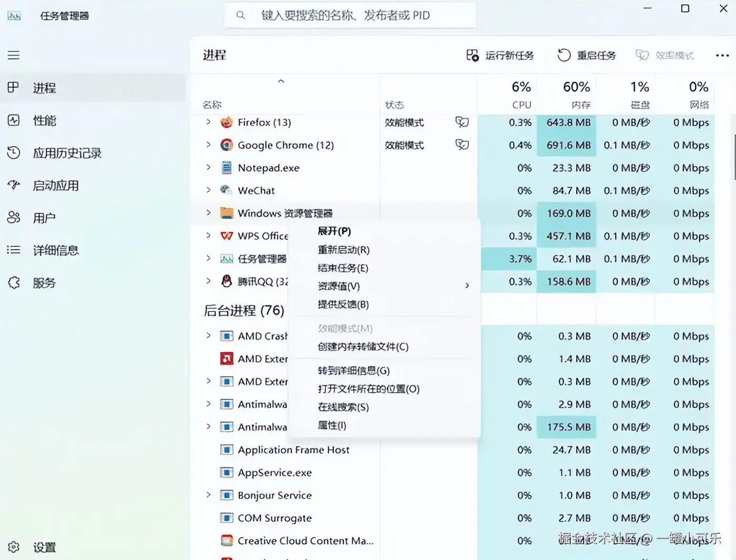Choose 在线搜索(S) in the context menu
The width and height of the screenshot is (736, 560).
(x=343, y=407)
